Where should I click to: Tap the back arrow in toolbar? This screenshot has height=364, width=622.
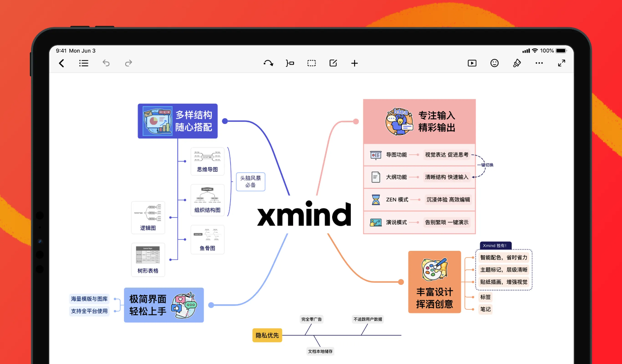tap(61, 63)
